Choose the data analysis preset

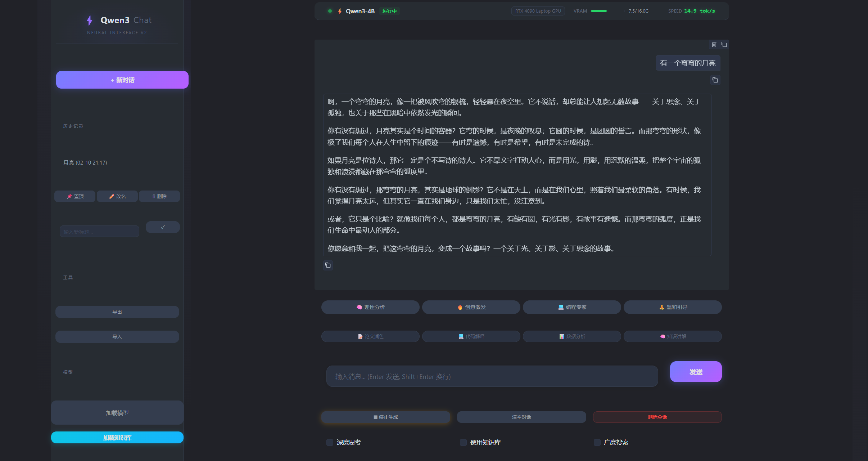[572, 336]
